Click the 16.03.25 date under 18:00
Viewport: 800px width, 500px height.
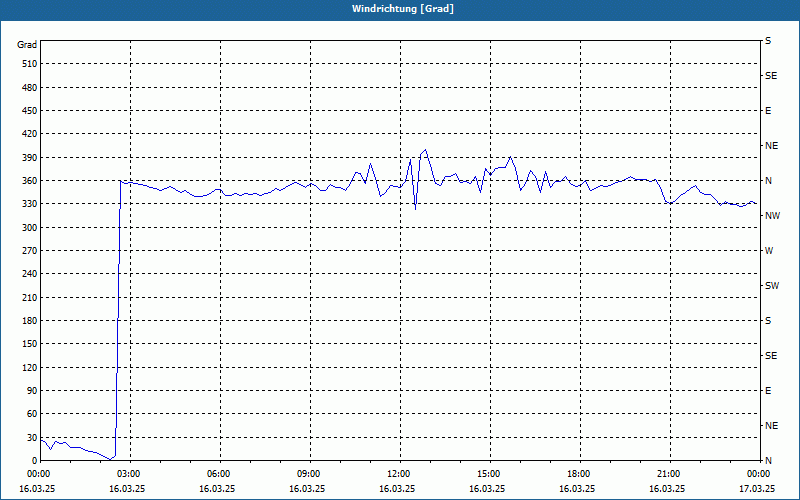(577, 489)
